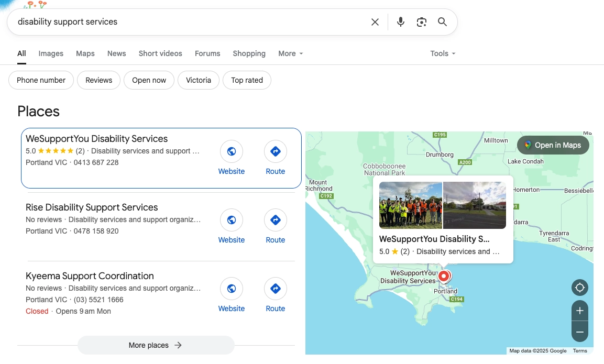This screenshot has height=364, width=604.
Task: Click Kyeema phone number (03) 5521 1666
Action: click(98, 300)
